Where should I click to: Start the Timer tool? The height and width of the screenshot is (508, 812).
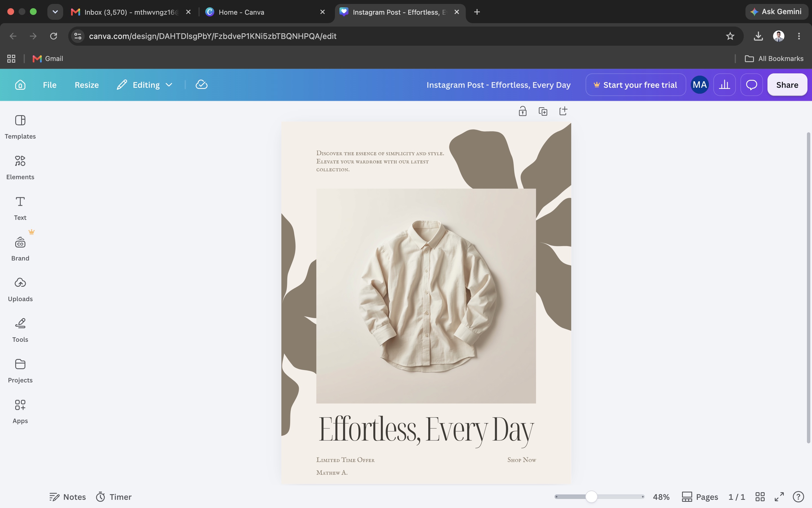point(113,497)
